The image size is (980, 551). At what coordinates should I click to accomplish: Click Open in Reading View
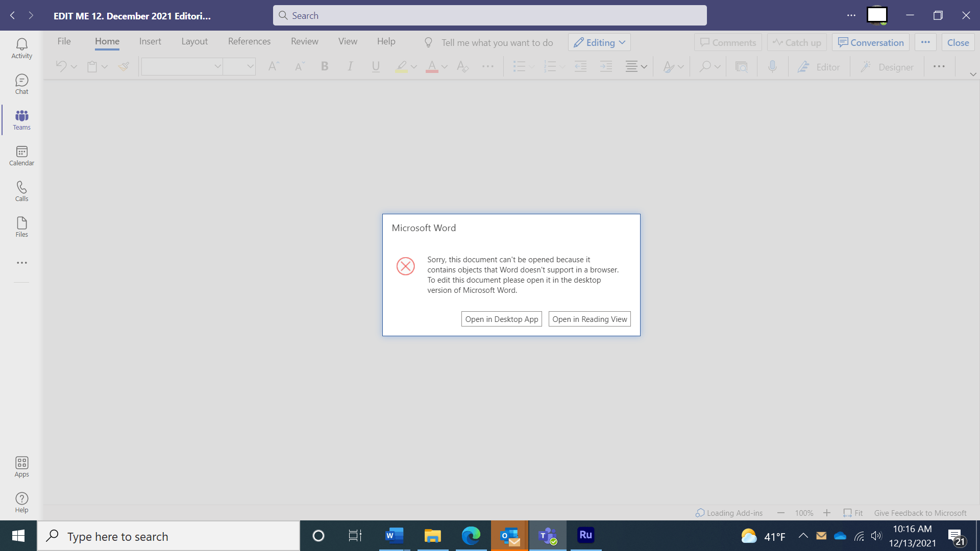[590, 319]
